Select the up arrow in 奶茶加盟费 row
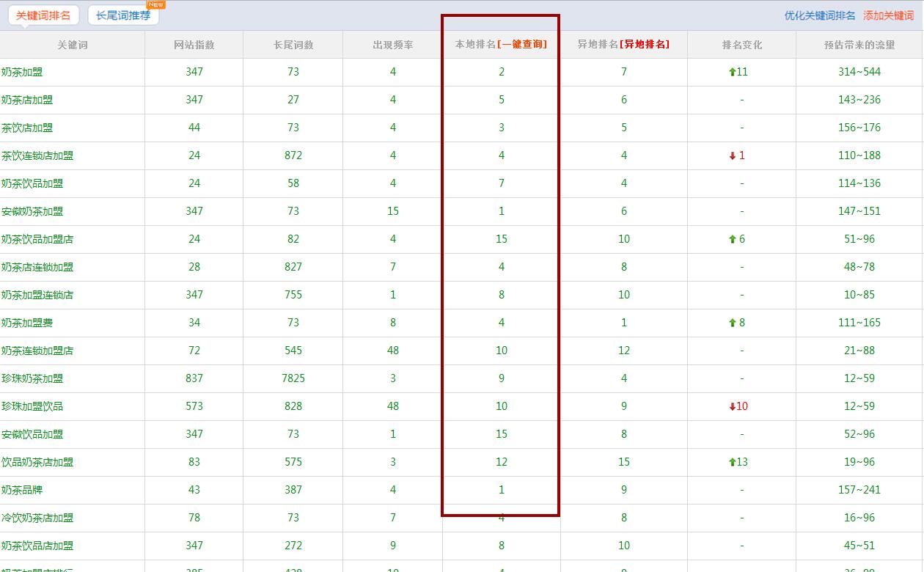This screenshot has height=572, width=924. 732,323
